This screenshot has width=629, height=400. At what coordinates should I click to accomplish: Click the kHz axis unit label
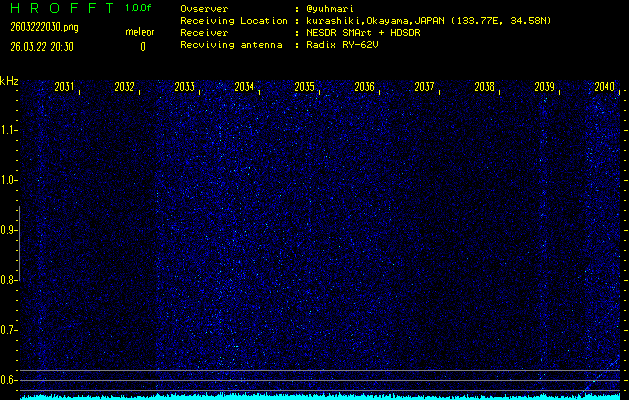tap(9, 81)
